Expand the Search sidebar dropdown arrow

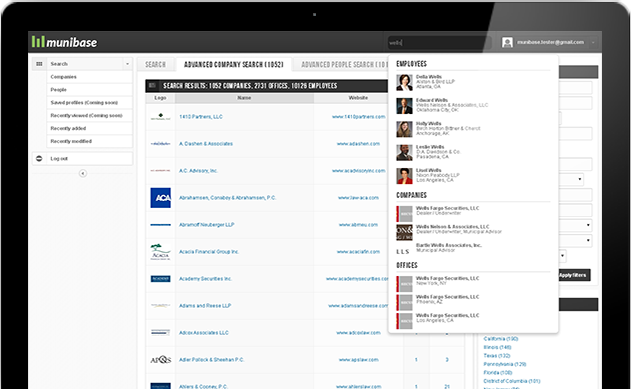pos(128,64)
